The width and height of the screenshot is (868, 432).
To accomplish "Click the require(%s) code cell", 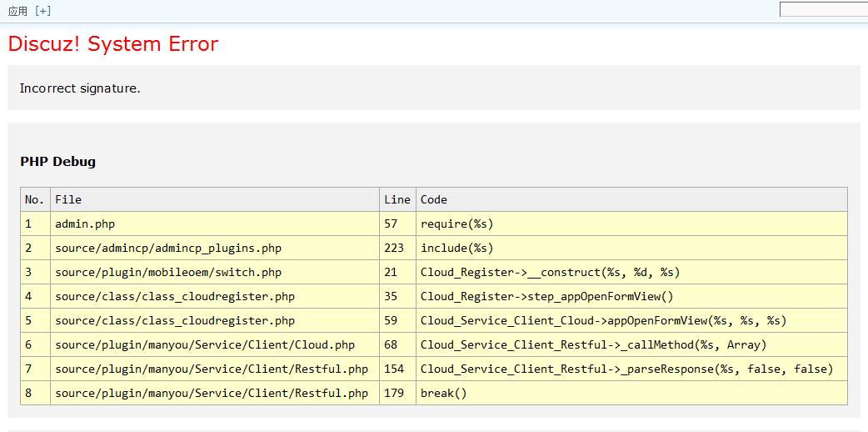I will coord(457,224).
